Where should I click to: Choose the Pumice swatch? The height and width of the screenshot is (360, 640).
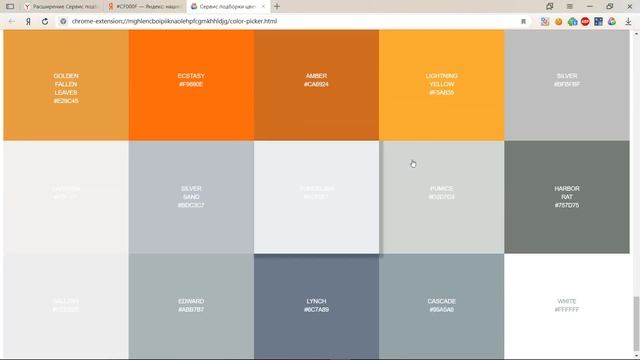coord(442,197)
